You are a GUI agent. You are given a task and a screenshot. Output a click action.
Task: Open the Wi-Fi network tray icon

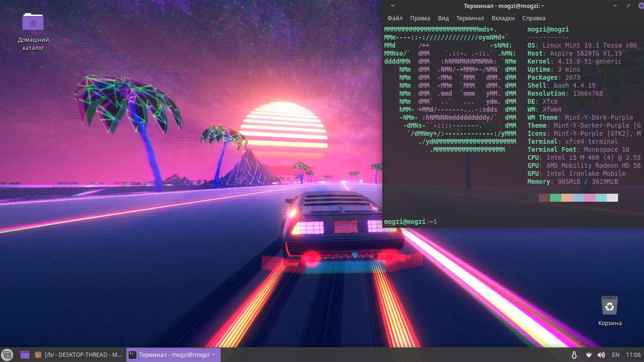coord(588,355)
